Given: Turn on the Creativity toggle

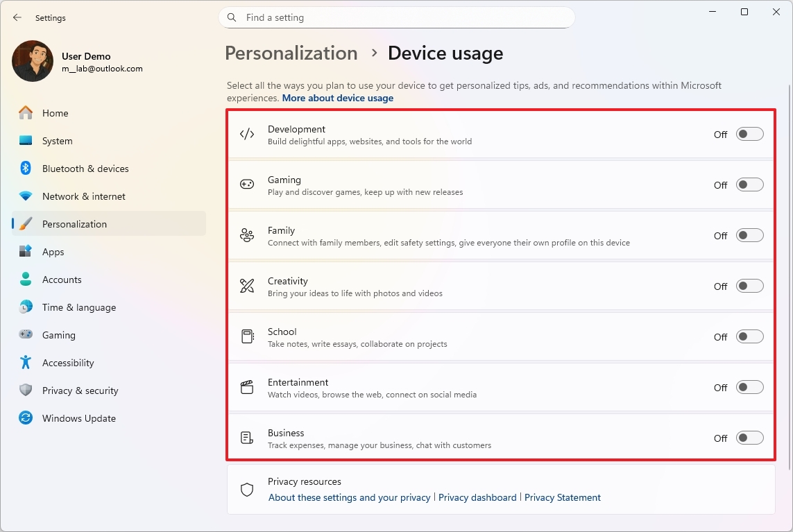Looking at the screenshot, I should 749,285.
